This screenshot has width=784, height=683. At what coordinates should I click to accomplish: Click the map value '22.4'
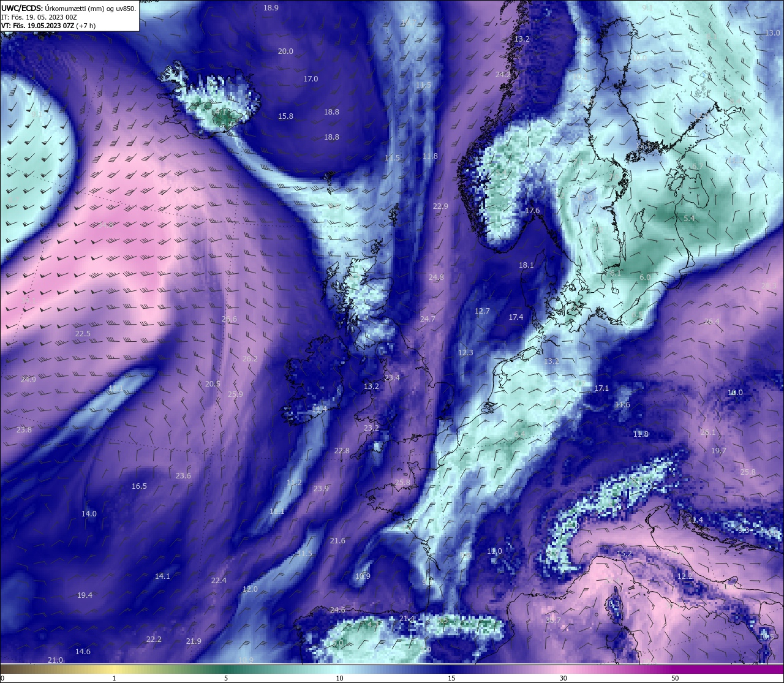[x=219, y=581]
